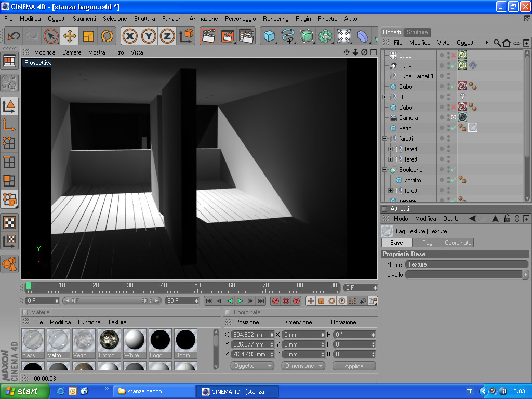Render the active view with clapperboard icon
Image resolution: width=532 pixels, height=399 pixels.
(209, 36)
